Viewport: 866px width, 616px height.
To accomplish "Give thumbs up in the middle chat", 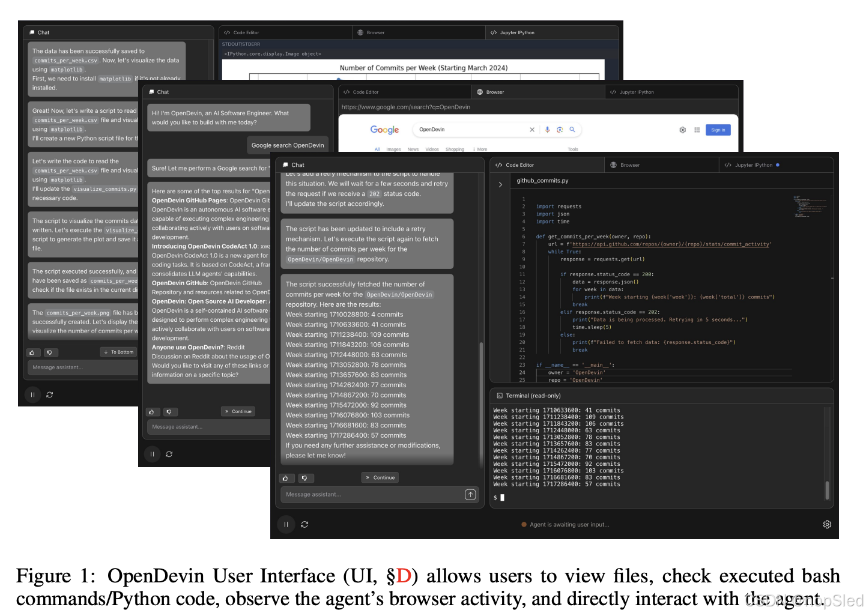I will coord(152,412).
